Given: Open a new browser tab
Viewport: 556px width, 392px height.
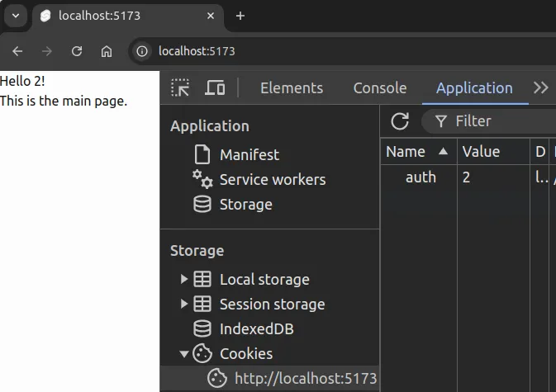Looking at the screenshot, I should (x=240, y=16).
